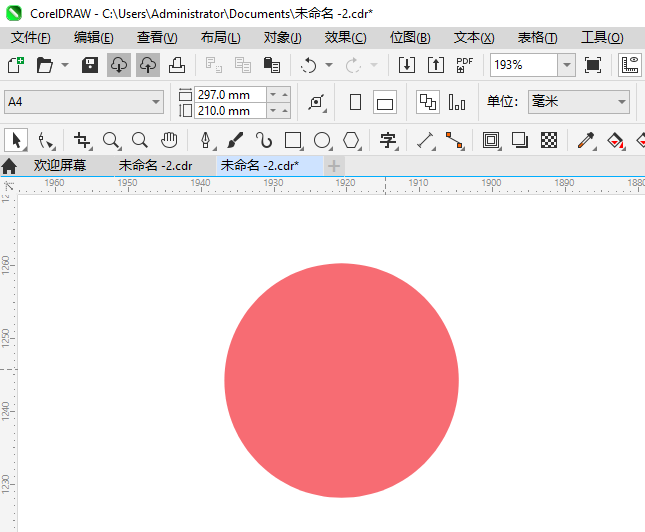Select the Shape edit tool
Image resolution: width=645 pixels, height=532 pixels.
pyautogui.click(x=46, y=140)
